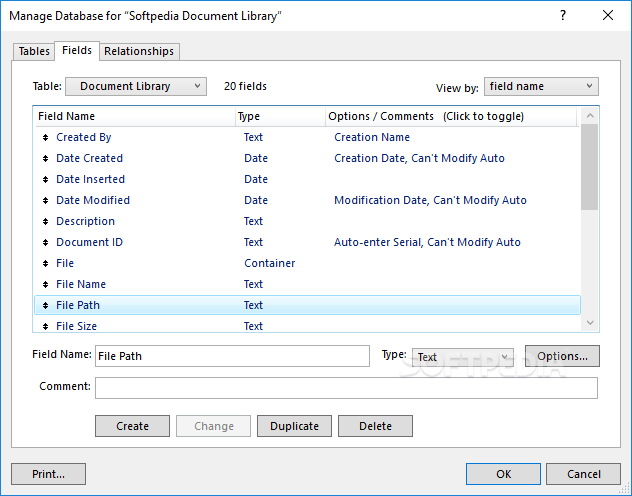The height and width of the screenshot is (496, 632).
Task: Sort by the Field Name column header
Action: pos(135,116)
